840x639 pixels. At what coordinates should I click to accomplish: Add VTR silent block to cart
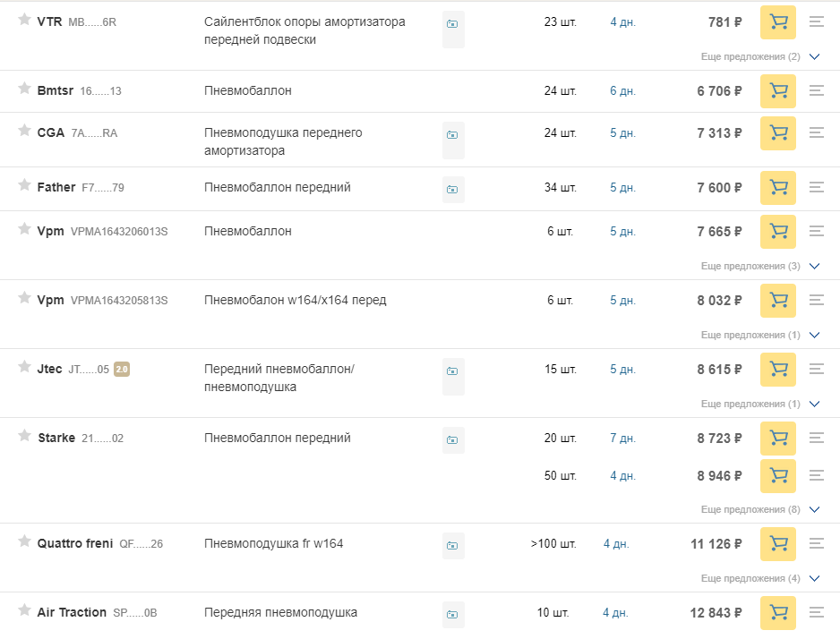pyautogui.click(x=778, y=22)
